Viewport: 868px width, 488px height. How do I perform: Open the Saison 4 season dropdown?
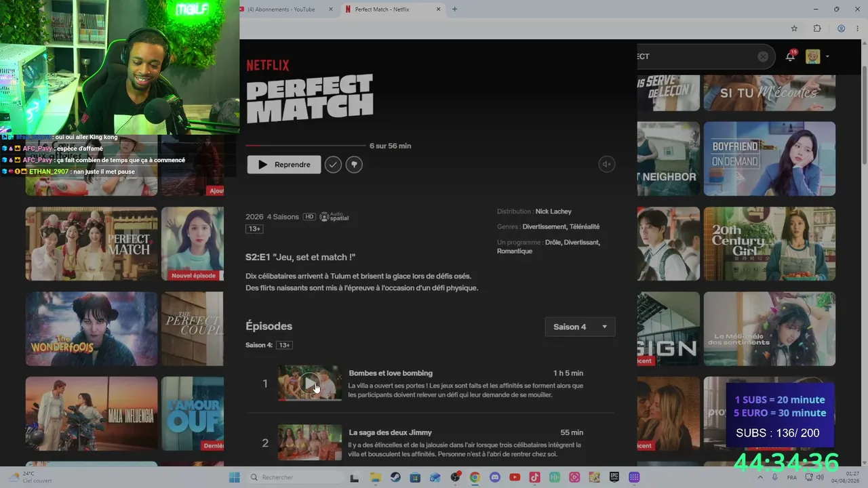tap(580, 327)
